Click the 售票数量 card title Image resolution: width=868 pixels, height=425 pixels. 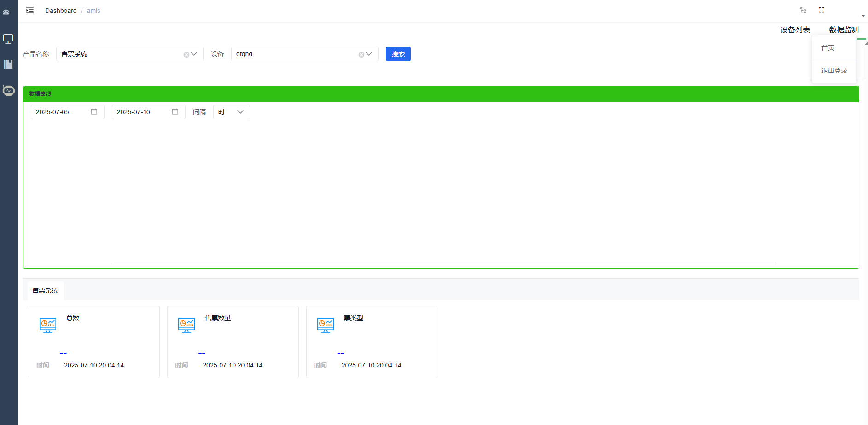pyautogui.click(x=218, y=318)
